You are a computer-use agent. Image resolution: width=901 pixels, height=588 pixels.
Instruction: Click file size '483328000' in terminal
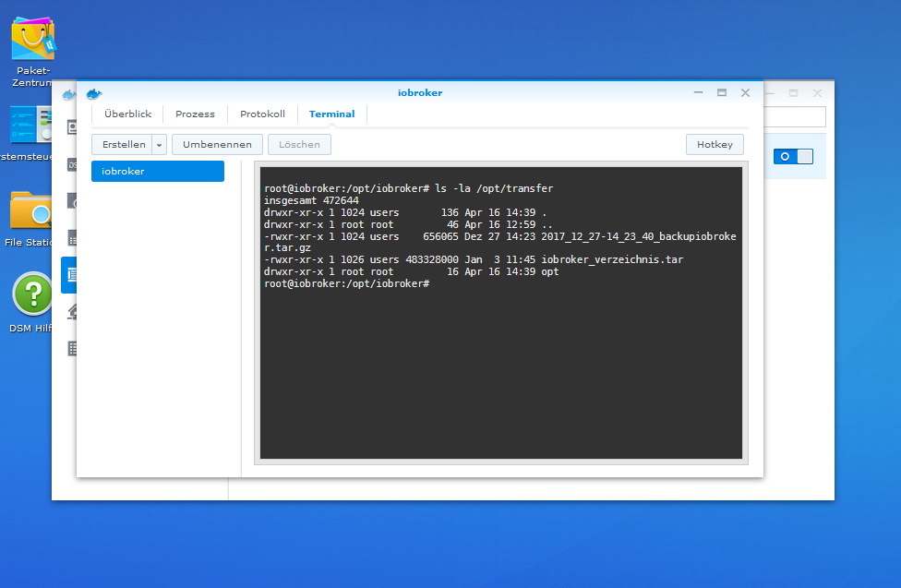432,259
